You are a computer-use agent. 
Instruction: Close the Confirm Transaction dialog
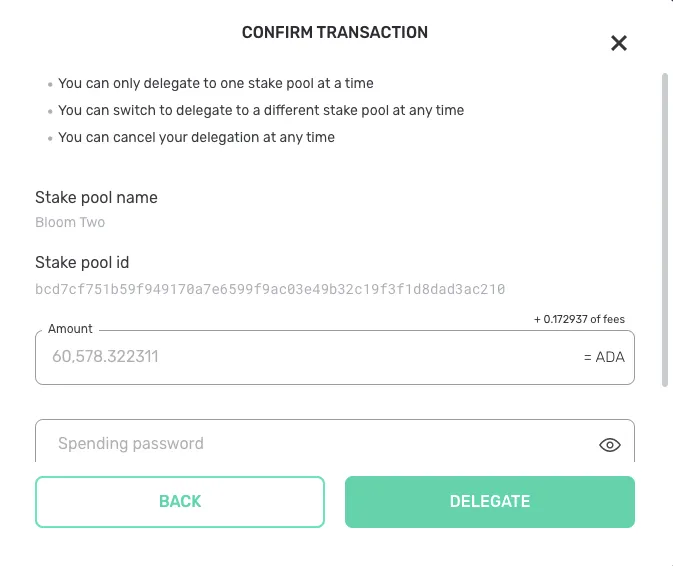click(618, 43)
